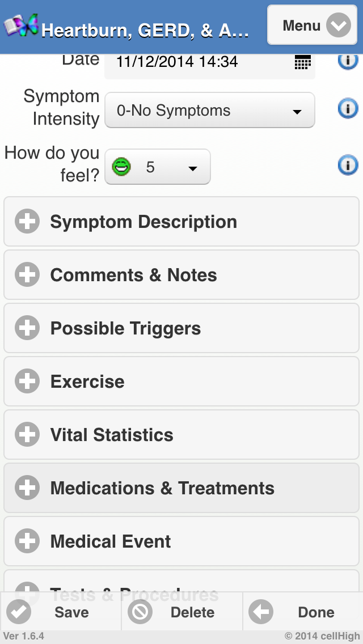Click info icon beside Symptom Intensity
This screenshot has height=644, width=363.
348,108
